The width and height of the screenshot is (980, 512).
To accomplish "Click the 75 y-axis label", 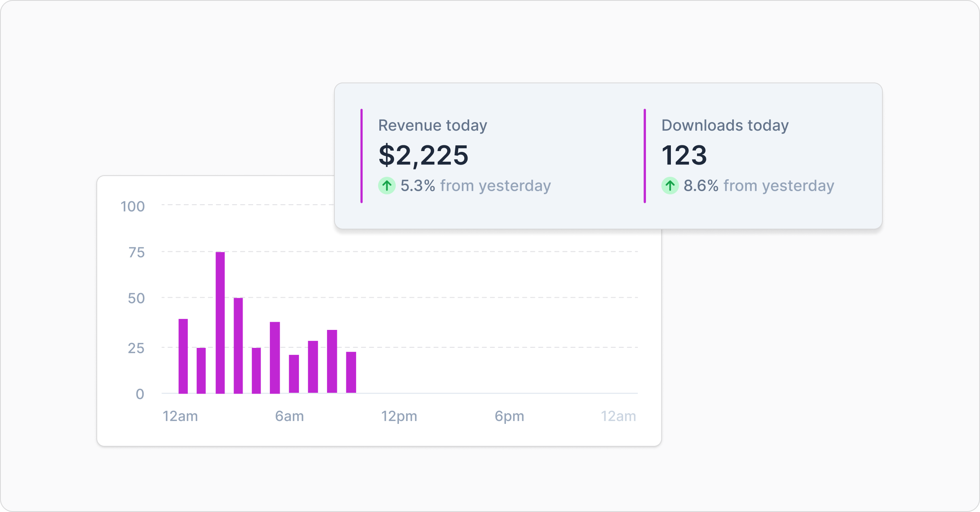I will pyautogui.click(x=136, y=253).
